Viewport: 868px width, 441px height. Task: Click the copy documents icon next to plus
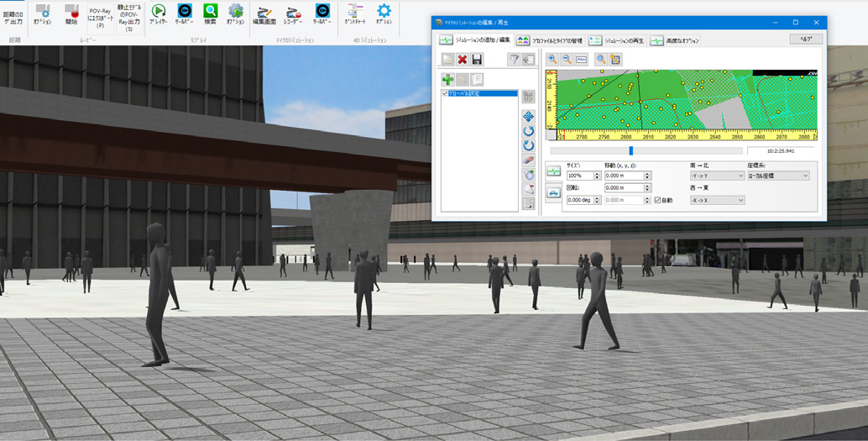tap(477, 79)
